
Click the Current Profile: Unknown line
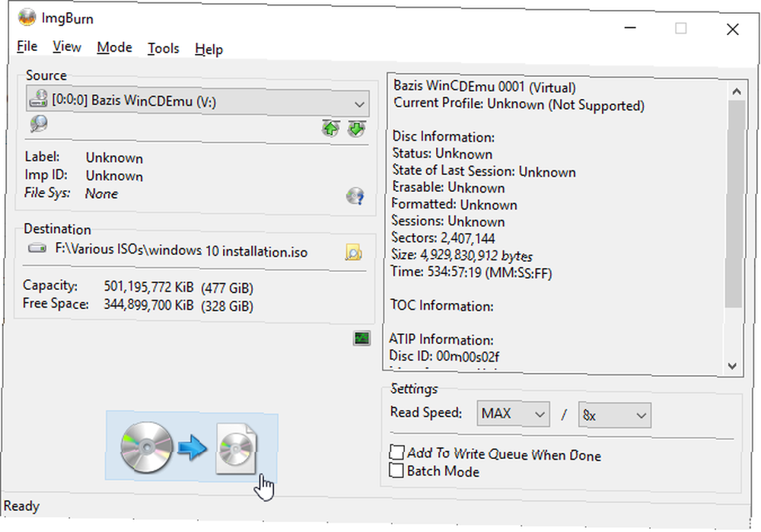[x=519, y=104]
